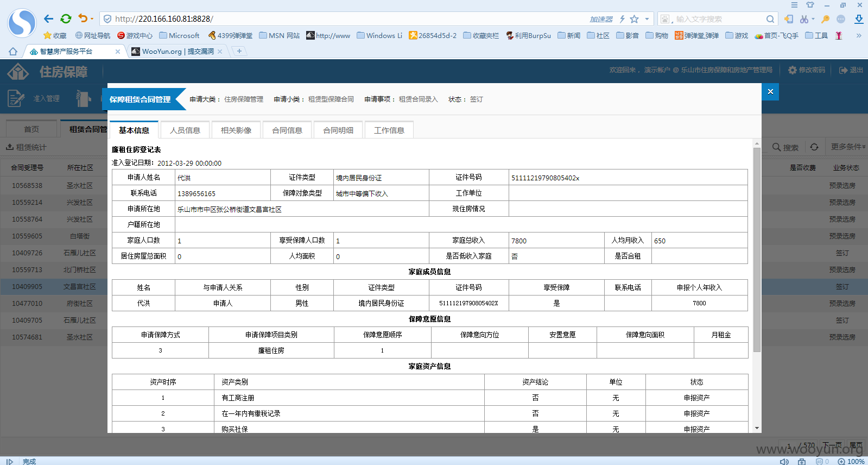Close the contract dialog with X
Viewport: 868px width, 465px height.
[x=770, y=92]
